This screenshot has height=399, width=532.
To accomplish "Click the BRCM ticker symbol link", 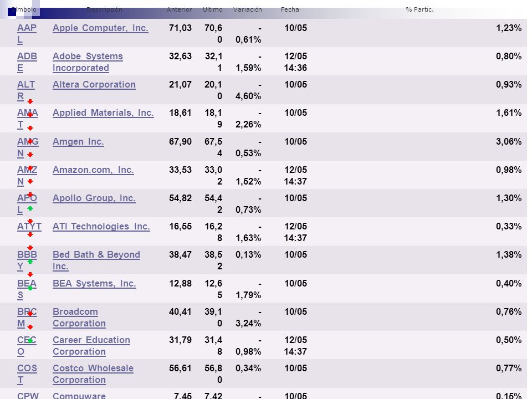I will [x=27, y=317].
